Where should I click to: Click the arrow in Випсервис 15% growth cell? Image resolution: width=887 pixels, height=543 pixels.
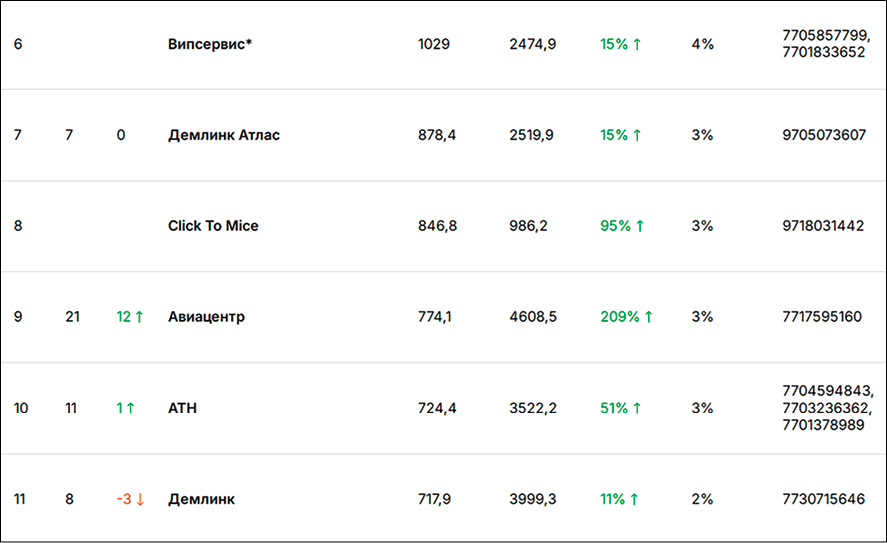[637, 44]
